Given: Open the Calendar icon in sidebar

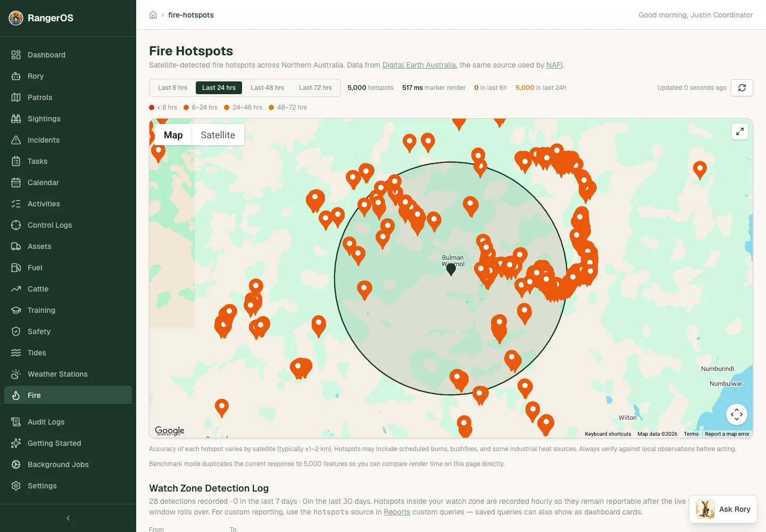Looking at the screenshot, I should click(16, 182).
